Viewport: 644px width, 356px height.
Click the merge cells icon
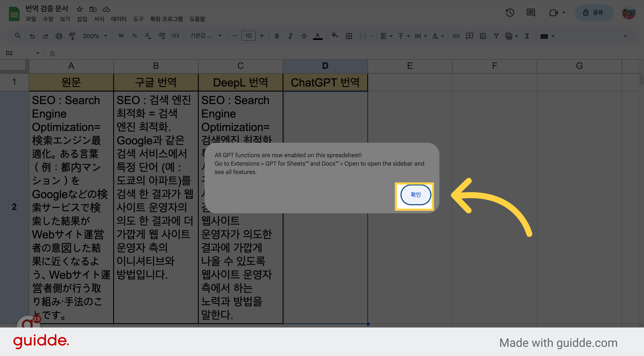363,36
